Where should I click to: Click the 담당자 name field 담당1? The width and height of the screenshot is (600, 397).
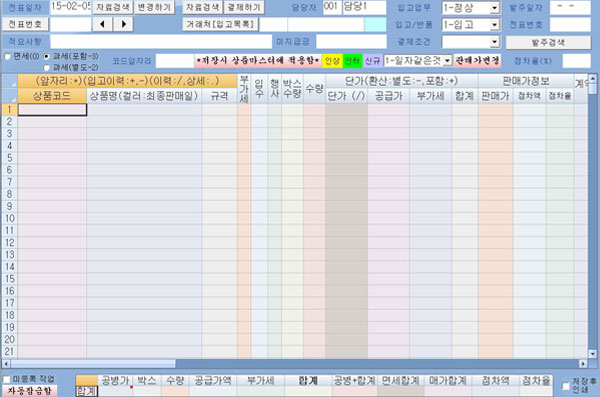click(364, 7)
